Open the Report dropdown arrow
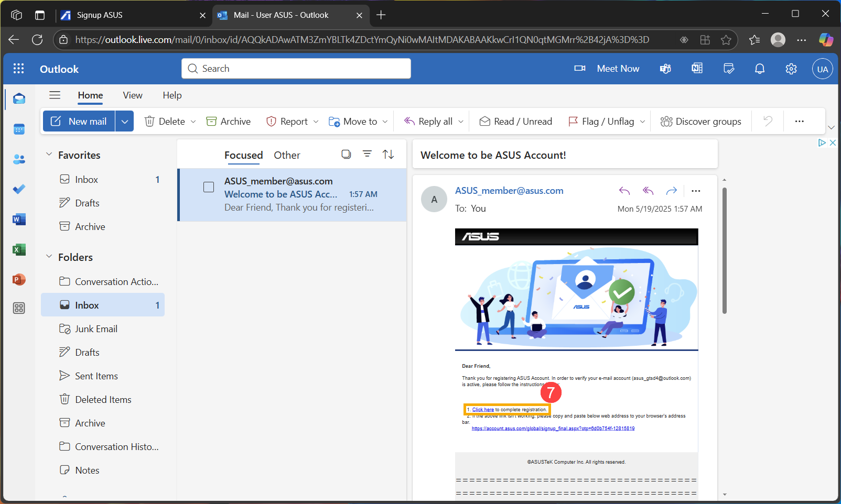Image resolution: width=841 pixels, height=504 pixels. 316,122
